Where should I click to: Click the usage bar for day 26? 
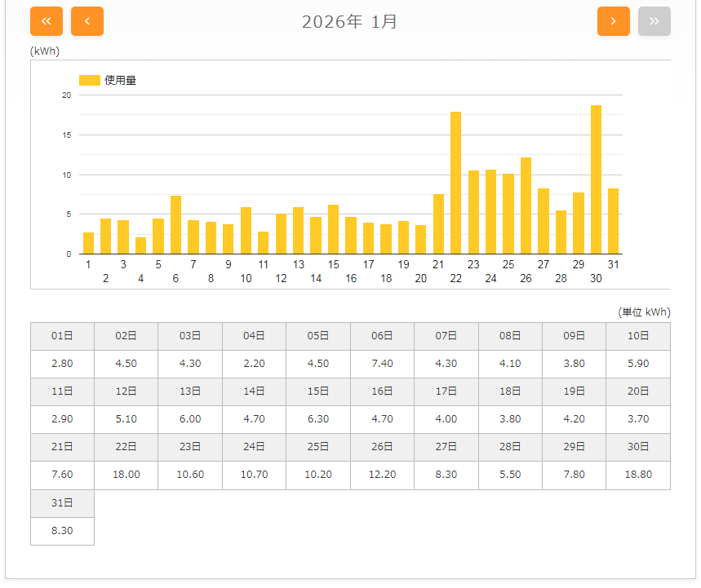coord(526,206)
